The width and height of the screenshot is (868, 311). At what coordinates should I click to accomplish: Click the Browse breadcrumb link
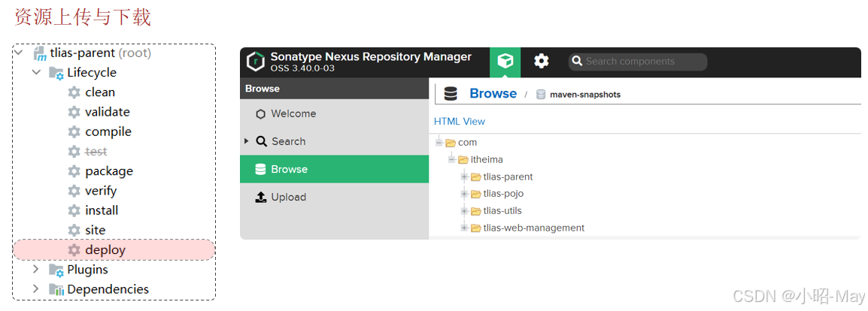[x=493, y=94]
